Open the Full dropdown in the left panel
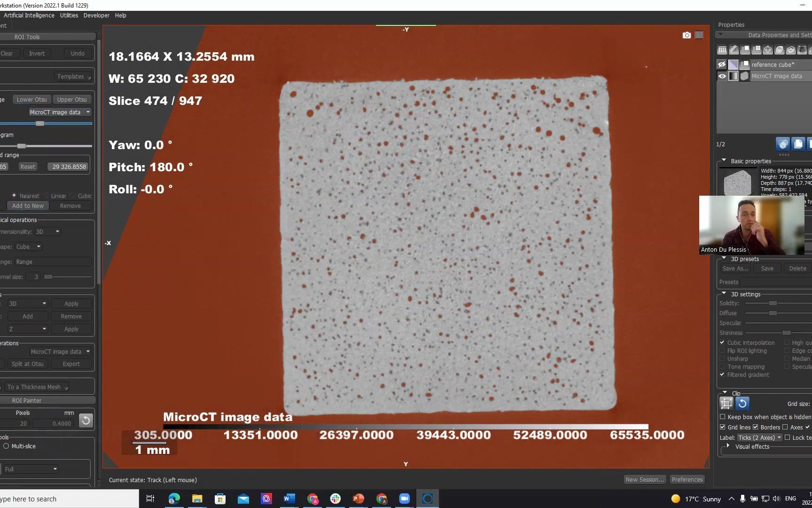 point(31,469)
